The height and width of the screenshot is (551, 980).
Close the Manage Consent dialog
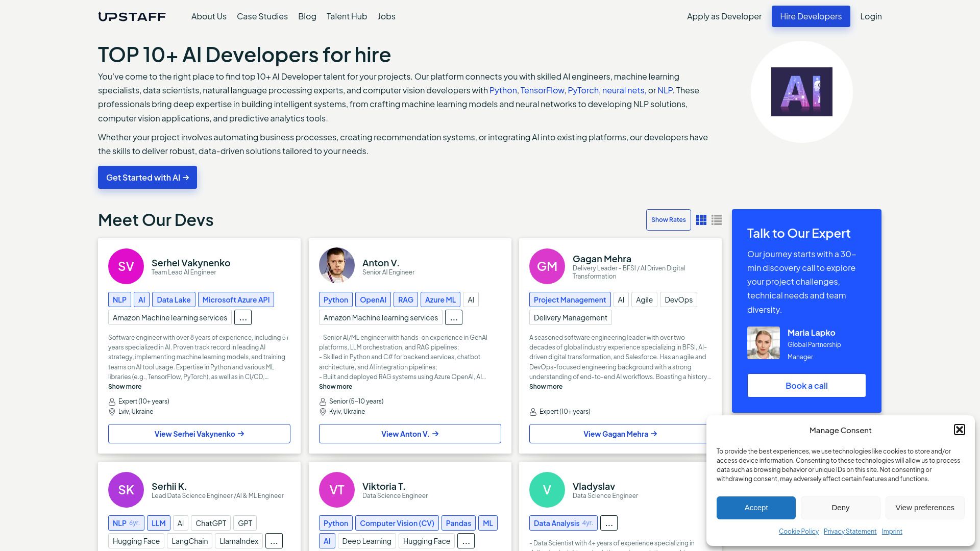[960, 430]
